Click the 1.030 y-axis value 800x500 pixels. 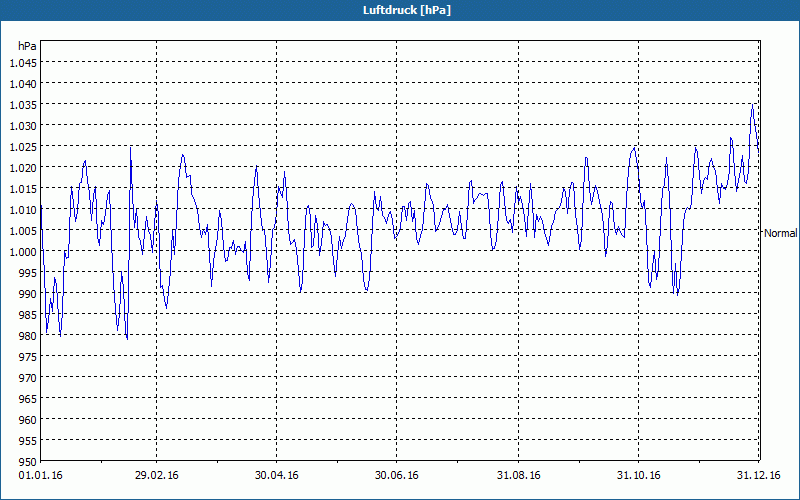[x=23, y=126]
